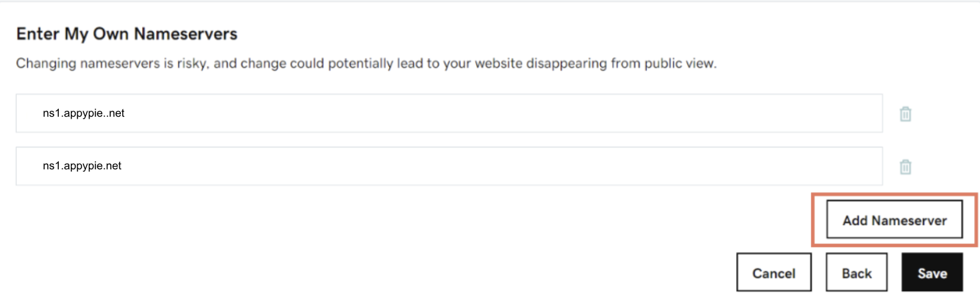
Task: Focus the bottom nameserver text box
Action: 449,166
